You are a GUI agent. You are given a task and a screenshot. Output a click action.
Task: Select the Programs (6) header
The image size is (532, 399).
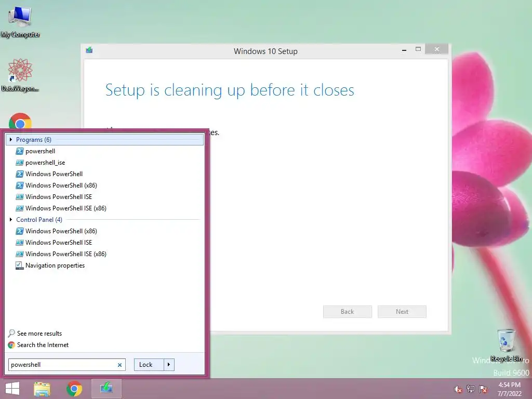104,139
